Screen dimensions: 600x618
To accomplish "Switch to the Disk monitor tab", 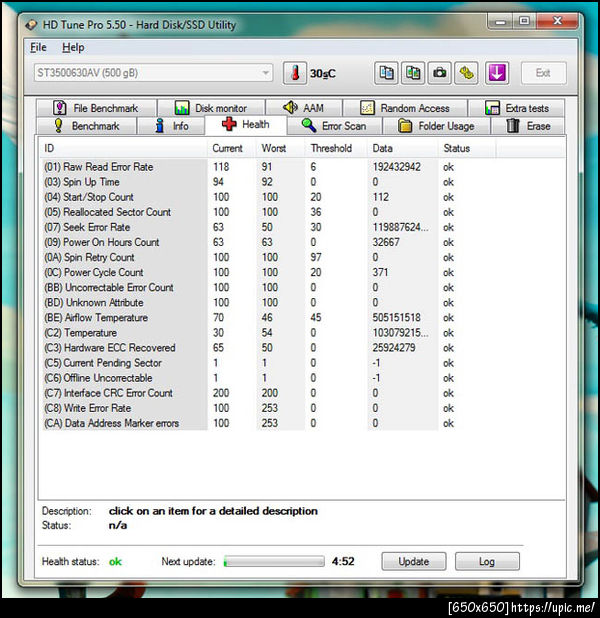I will [211, 108].
